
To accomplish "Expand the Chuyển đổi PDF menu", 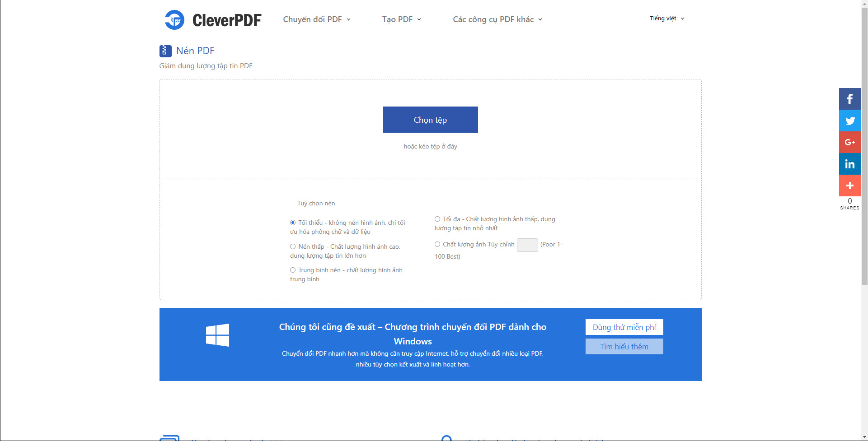I will pos(316,19).
